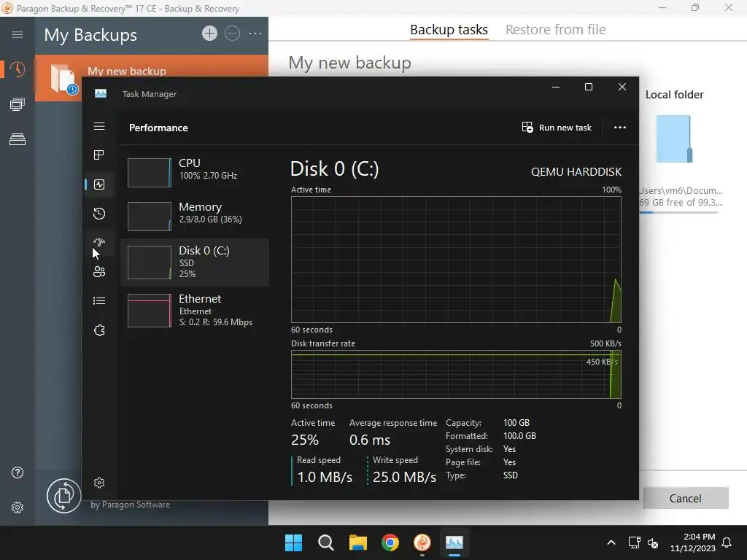Screen dimensions: 747x560
Task: Open notifications bell icon
Action: pyautogui.click(x=727, y=542)
